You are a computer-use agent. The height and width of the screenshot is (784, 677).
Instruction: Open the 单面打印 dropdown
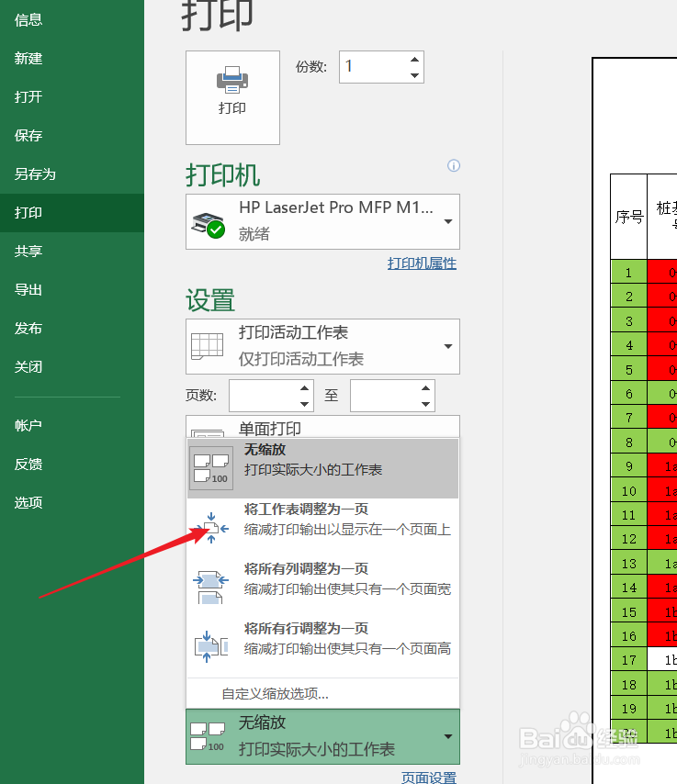(322, 427)
